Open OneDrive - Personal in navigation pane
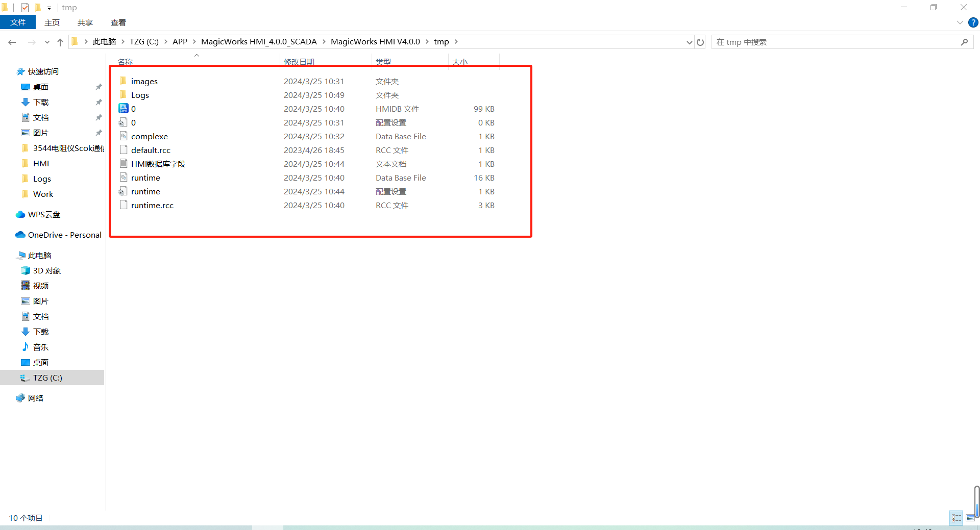Image resolution: width=980 pixels, height=530 pixels. tap(64, 235)
